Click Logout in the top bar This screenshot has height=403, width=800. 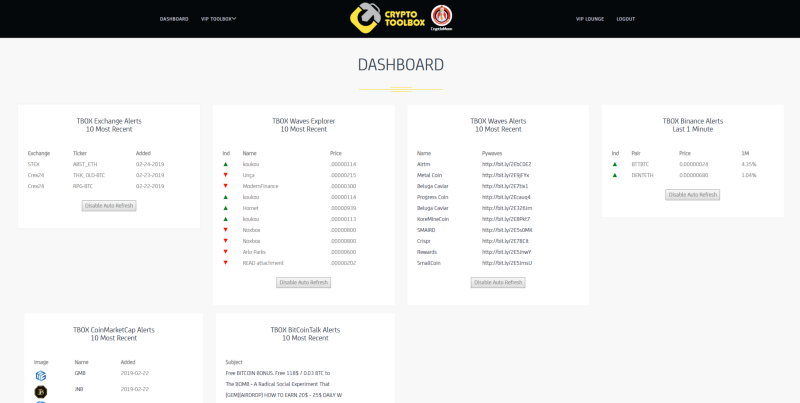pyautogui.click(x=626, y=19)
